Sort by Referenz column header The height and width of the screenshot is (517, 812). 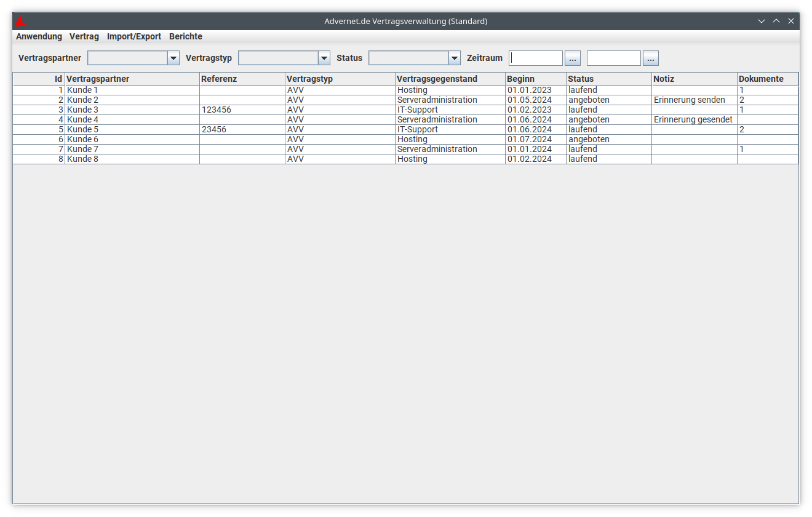pyautogui.click(x=242, y=79)
